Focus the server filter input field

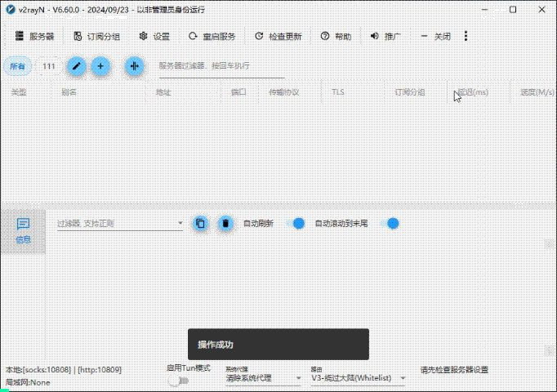pyautogui.click(x=221, y=66)
